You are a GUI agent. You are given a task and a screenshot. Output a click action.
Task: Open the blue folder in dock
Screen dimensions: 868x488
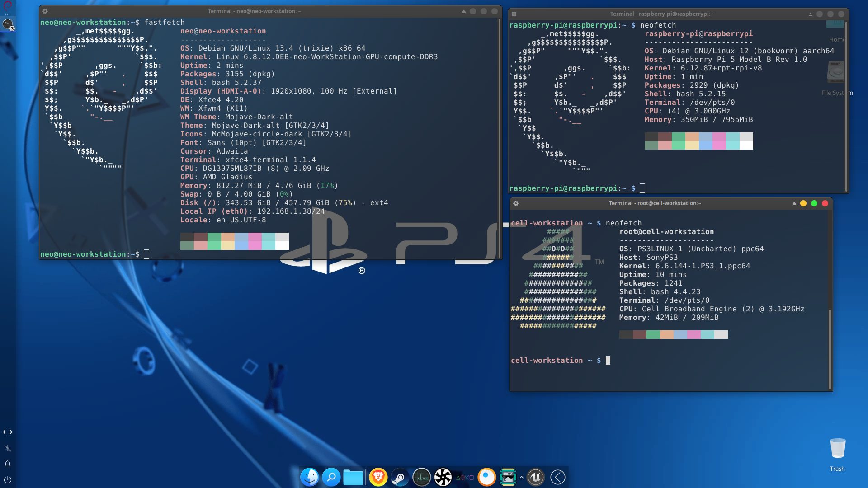353,477
